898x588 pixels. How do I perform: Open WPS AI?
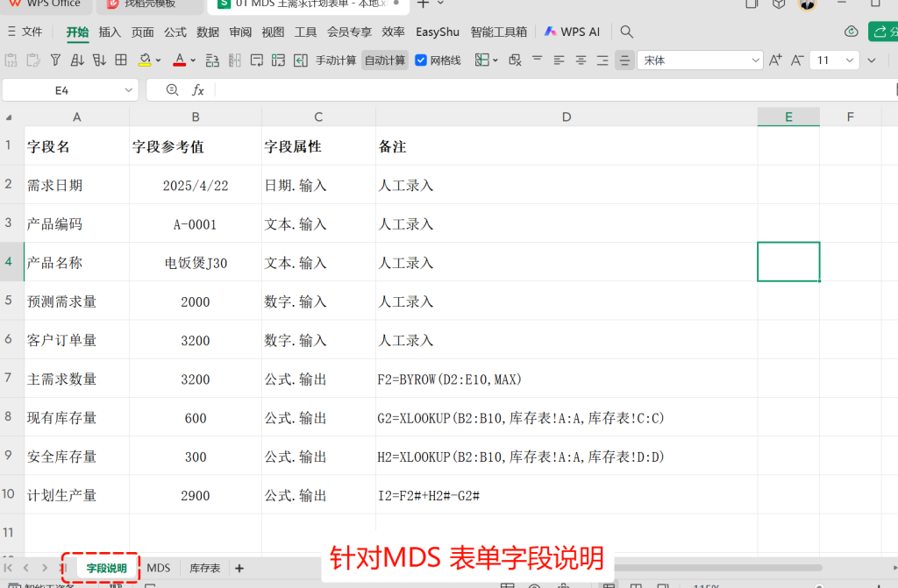click(x=572, y=32)
